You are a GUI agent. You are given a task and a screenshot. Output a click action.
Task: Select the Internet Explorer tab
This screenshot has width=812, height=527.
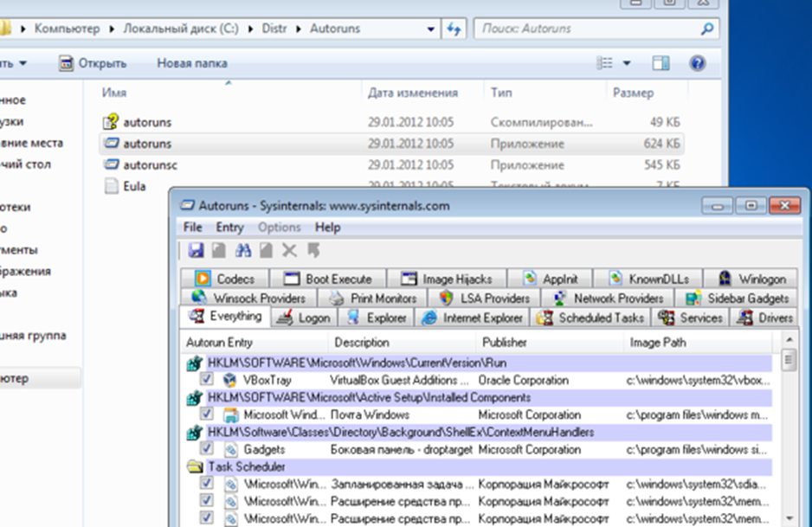(x=472, y=318)
